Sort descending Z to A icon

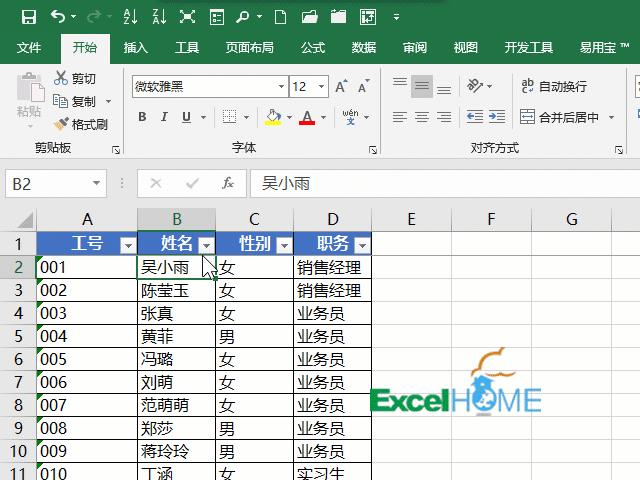pos(159,17)
